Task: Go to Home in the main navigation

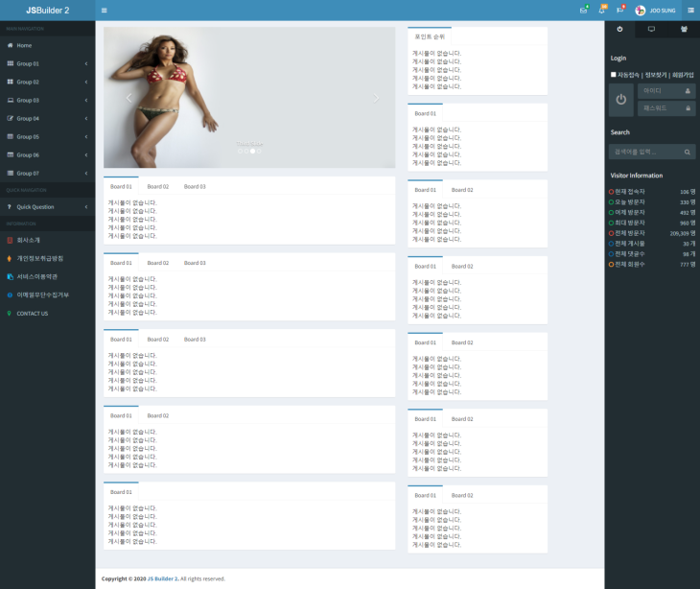Action: click(x=24, y=45)
